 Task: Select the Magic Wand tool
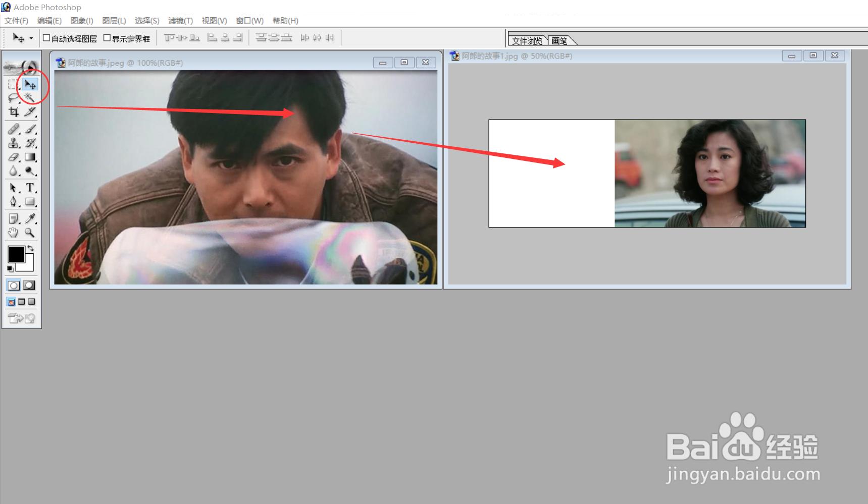coord(30,98)
